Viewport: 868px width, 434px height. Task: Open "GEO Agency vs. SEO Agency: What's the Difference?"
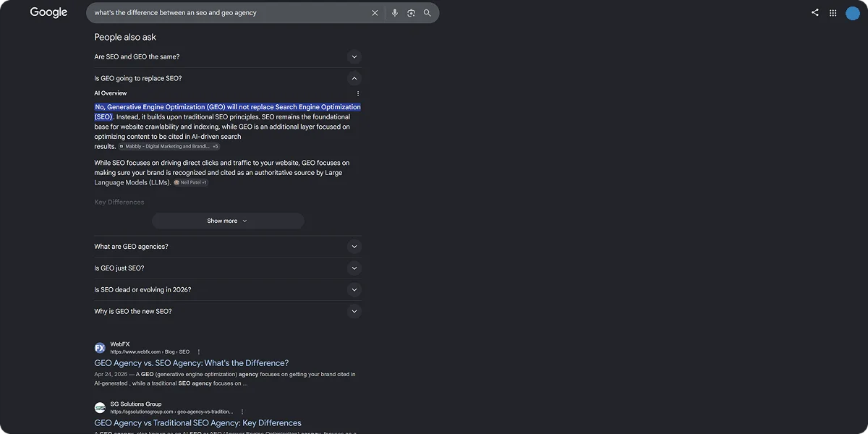pyautogui.click(x=192, y=363)
